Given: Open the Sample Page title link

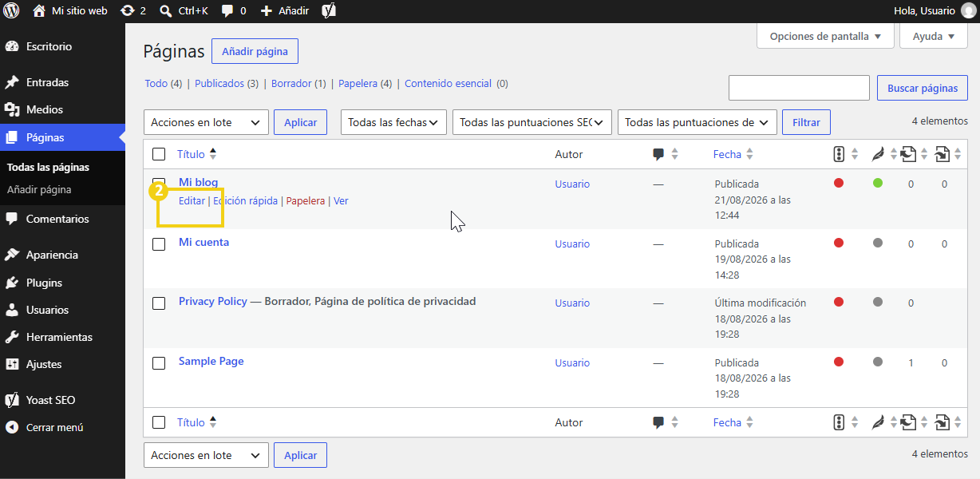Looking at the screenshot, I should tap(211, 361).
